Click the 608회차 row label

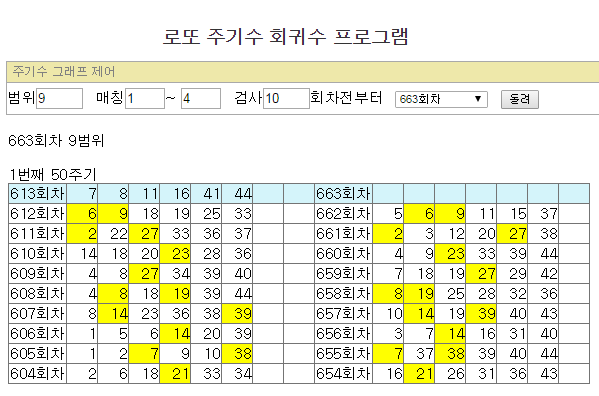pyautogui.click(x=37, y=294)
